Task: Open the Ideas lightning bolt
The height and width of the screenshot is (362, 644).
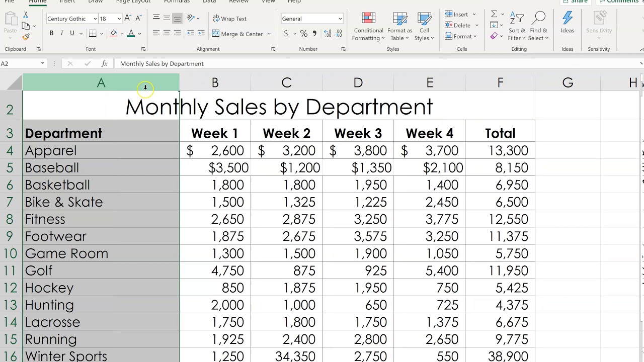Action: [x=567, y=23]
